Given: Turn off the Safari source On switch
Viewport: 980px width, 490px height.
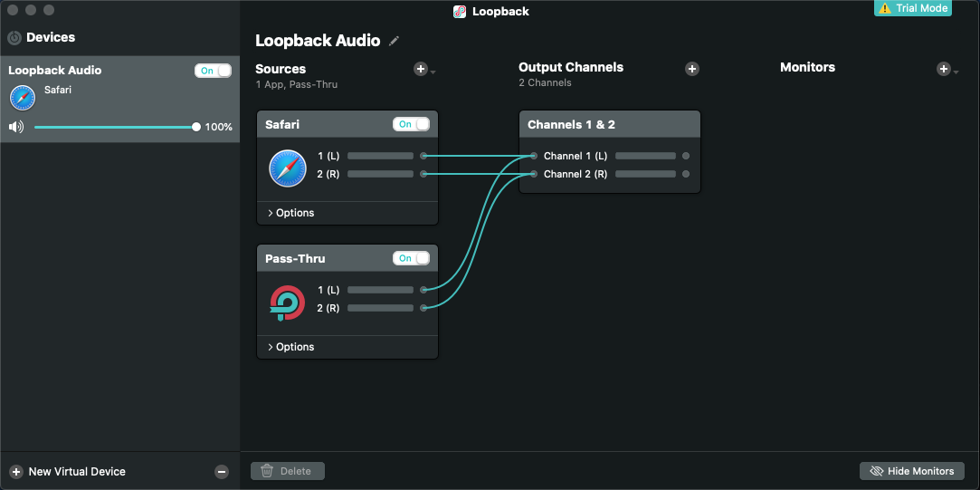Looking at the screenshot, I should point(411,124).
